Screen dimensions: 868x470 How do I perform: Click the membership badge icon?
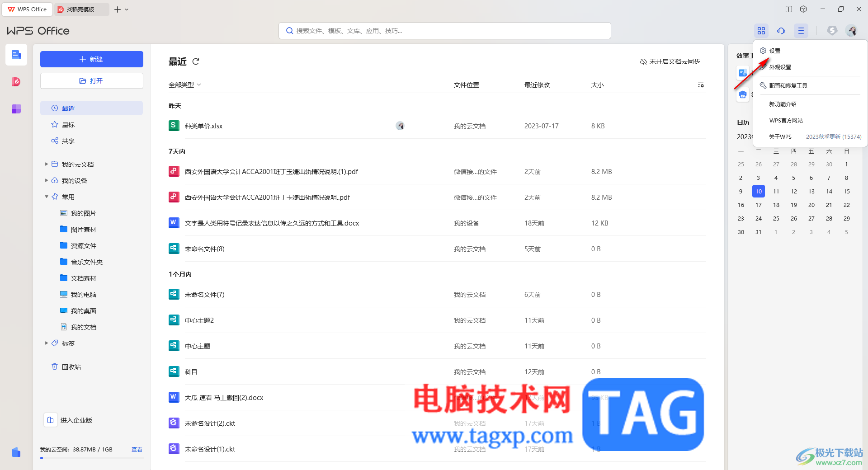[x=832, y=31]
